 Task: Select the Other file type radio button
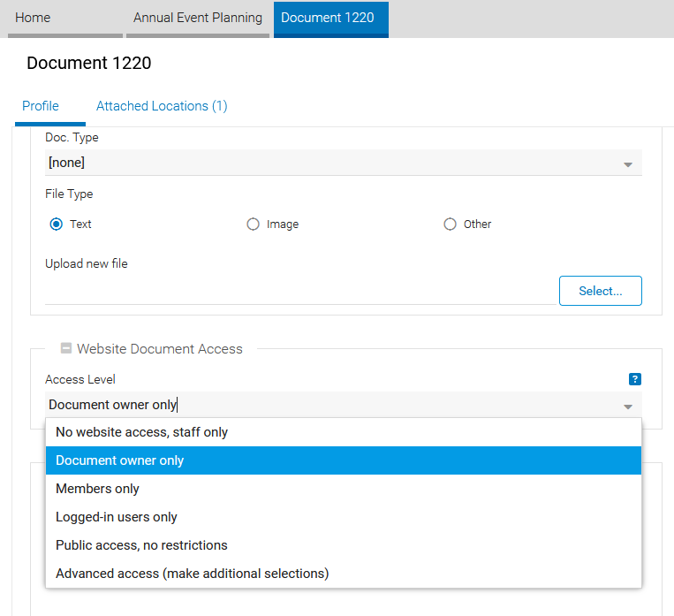(x=450, y=224)
